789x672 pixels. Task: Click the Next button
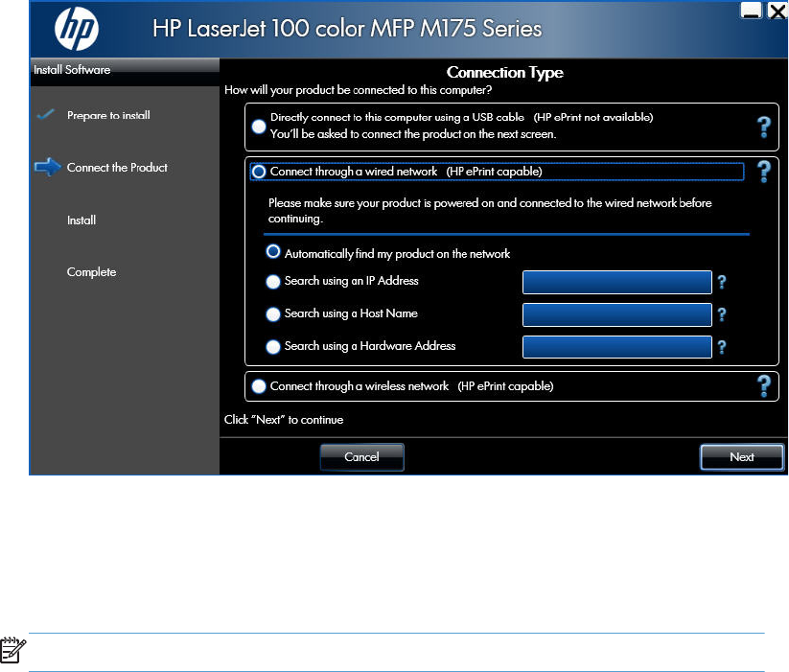pyautogui.click(x=742, y=456)
